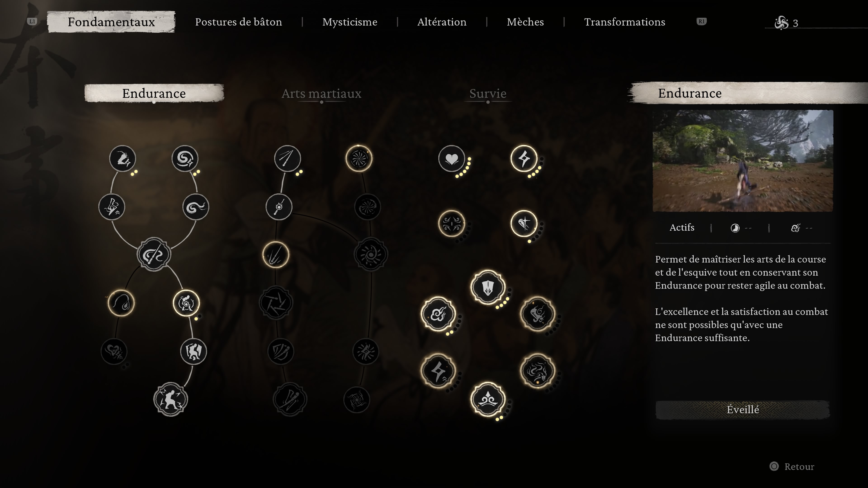Screen dimensions: 868x488
Task: Pick the cloud swirl skill node in Survie
Action: pyautogui.click(x=438, y=314)
